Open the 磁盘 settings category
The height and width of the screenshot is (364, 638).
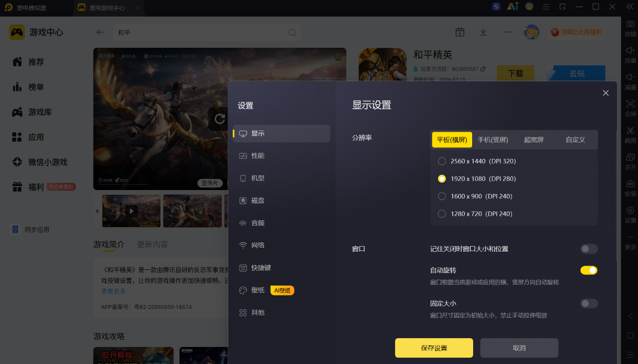point(281,201)
